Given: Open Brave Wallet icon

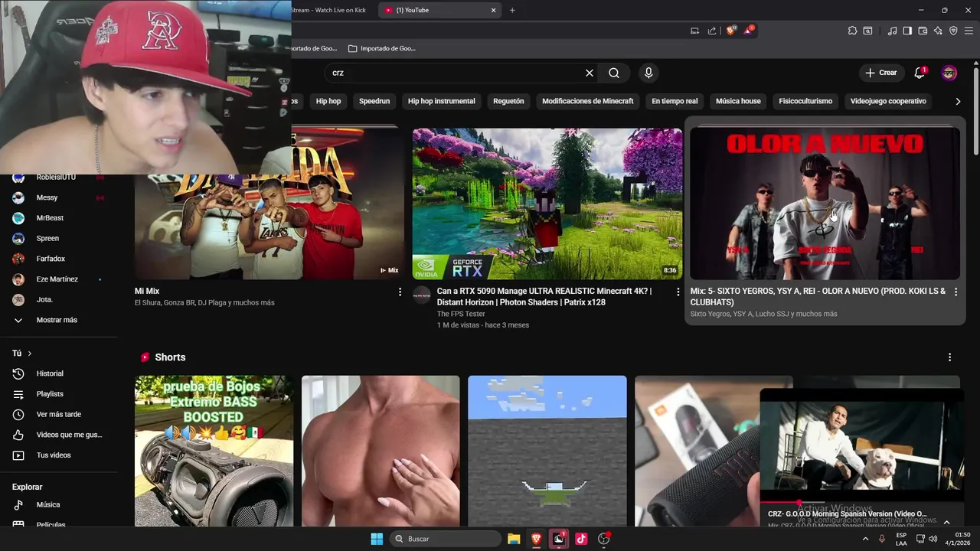Looking at the screenshot, I should click(923, 31).
